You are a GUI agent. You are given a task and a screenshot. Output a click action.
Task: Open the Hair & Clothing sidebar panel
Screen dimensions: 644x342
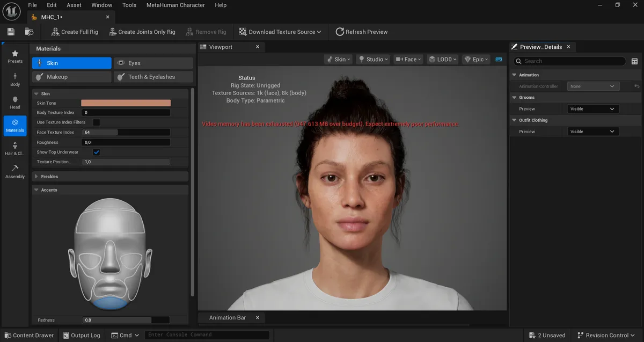point(15,149)
